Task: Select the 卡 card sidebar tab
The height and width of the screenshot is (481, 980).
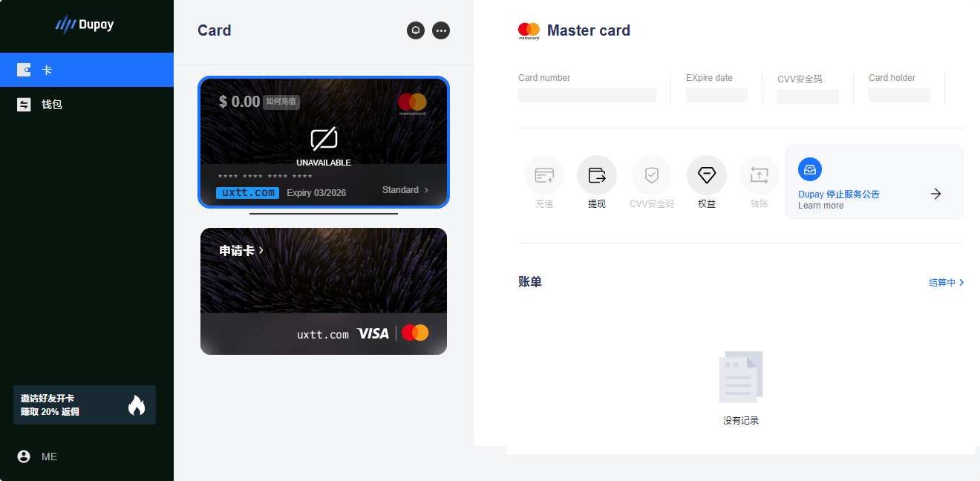Action: [x=87, y=70]
